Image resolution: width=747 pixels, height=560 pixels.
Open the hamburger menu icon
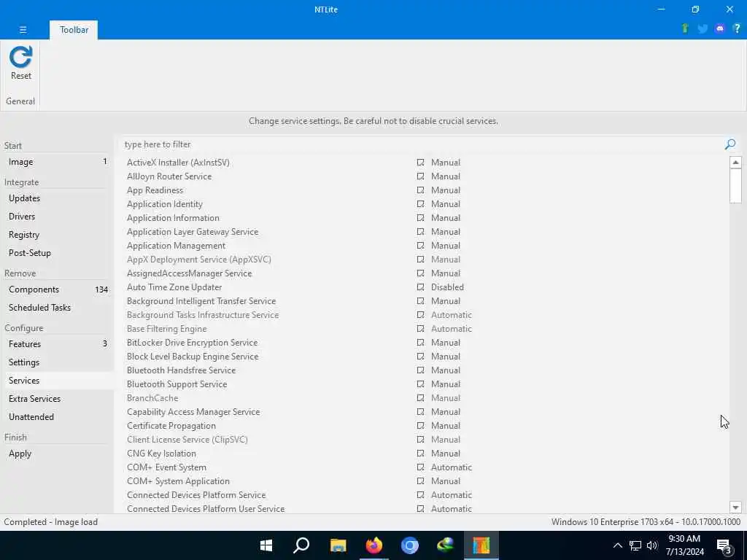(23, 29)
